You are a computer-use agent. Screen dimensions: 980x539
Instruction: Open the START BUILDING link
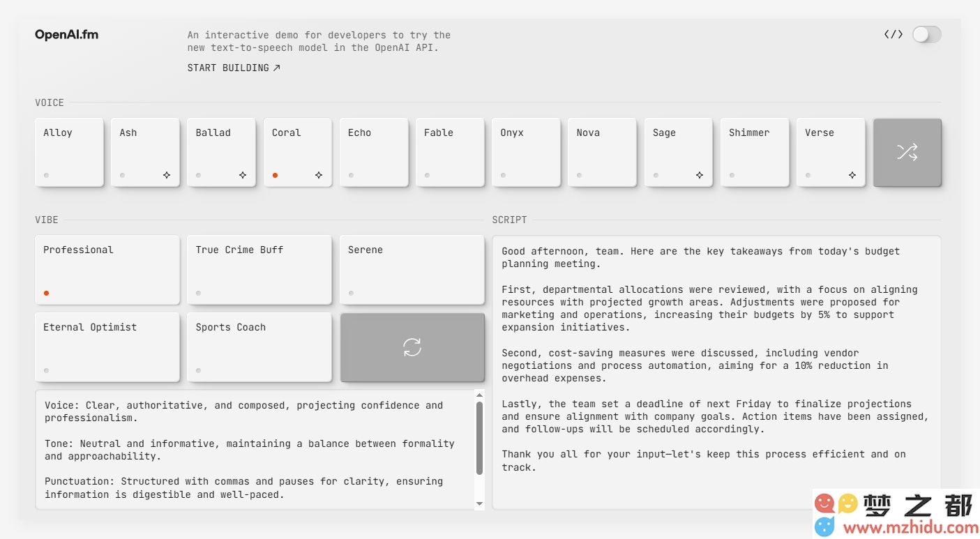[234, 68]
